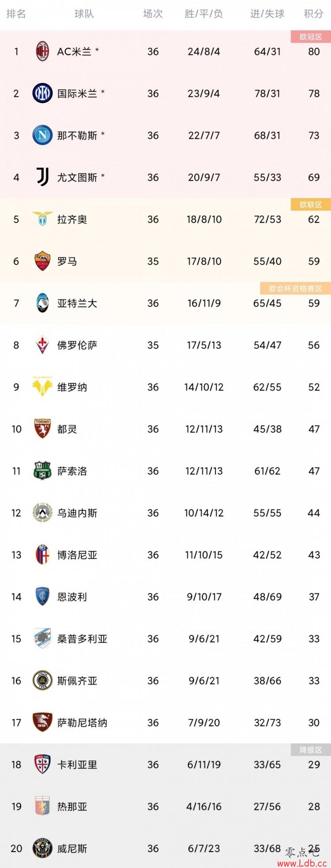The image size is (331, 868).
Task: Open the 乌迪内斯 team name link
Action: coord(77,513)
